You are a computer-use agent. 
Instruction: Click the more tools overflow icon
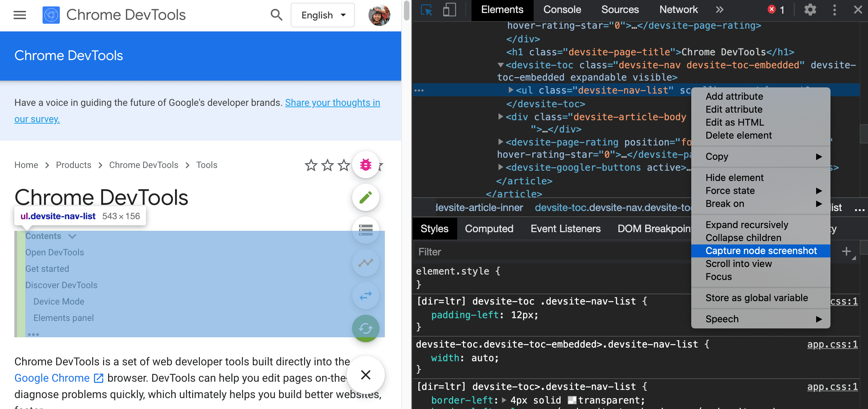(x=719, y=10)
